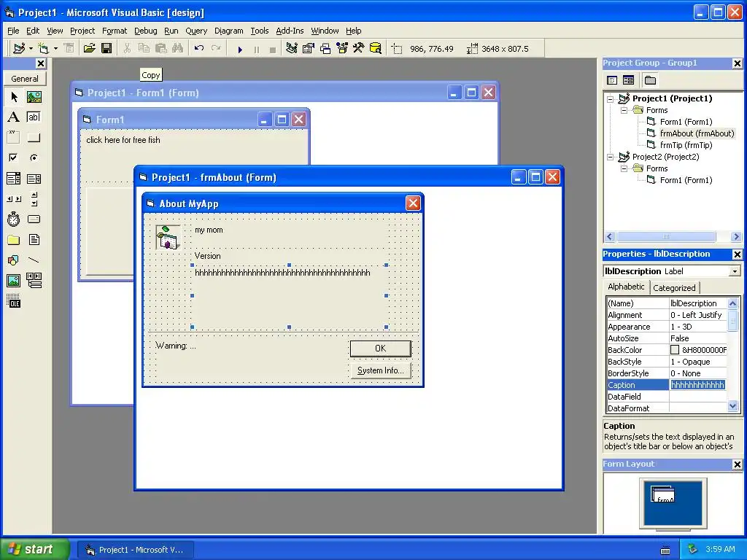Select the ListBox control in the toolbox

(x=34, y=179)
